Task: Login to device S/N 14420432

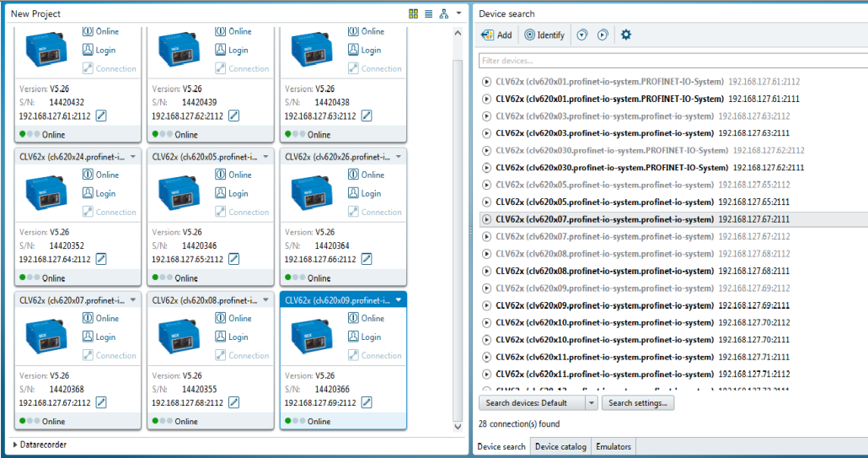Action: 99,50
